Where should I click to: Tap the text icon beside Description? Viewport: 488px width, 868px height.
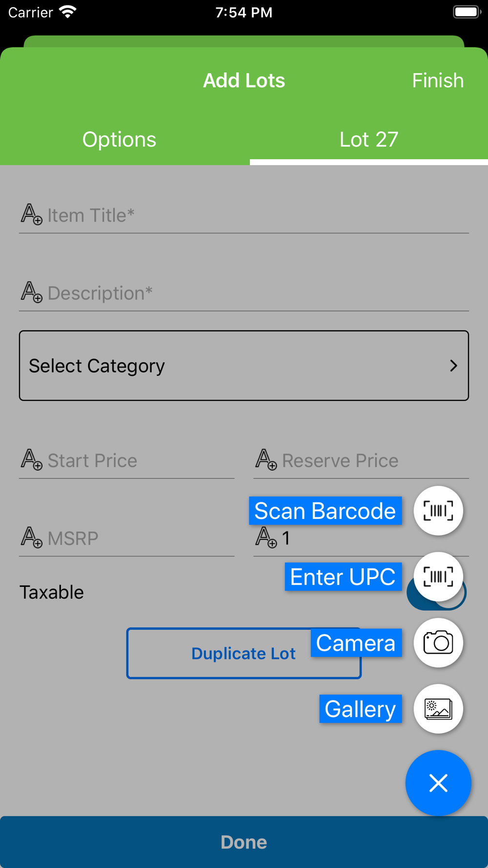[31, 292]
